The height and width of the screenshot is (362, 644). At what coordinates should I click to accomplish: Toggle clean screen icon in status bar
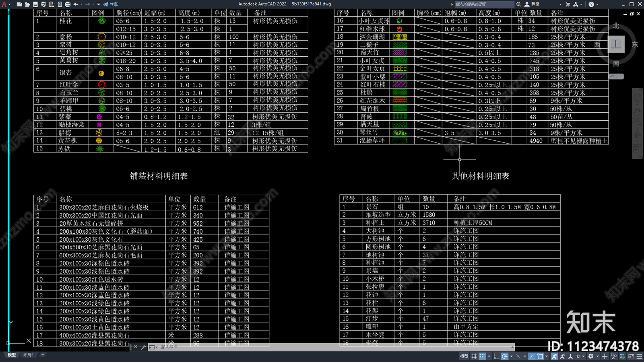(631, 356)
